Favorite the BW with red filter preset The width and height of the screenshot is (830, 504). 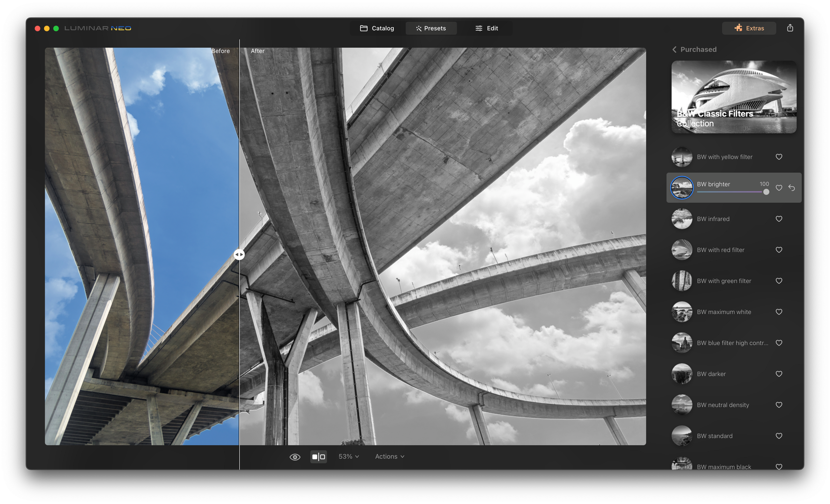[779, 250]
